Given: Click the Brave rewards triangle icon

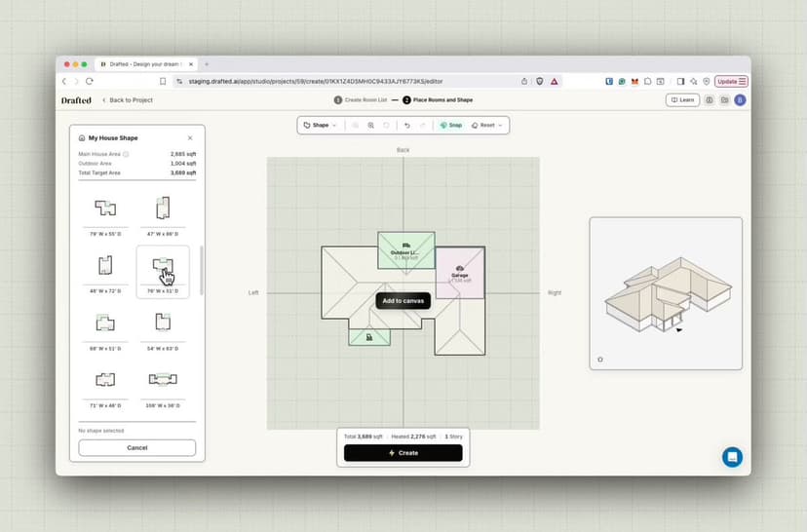Looking at the screenshot, I should pos(555,81).
